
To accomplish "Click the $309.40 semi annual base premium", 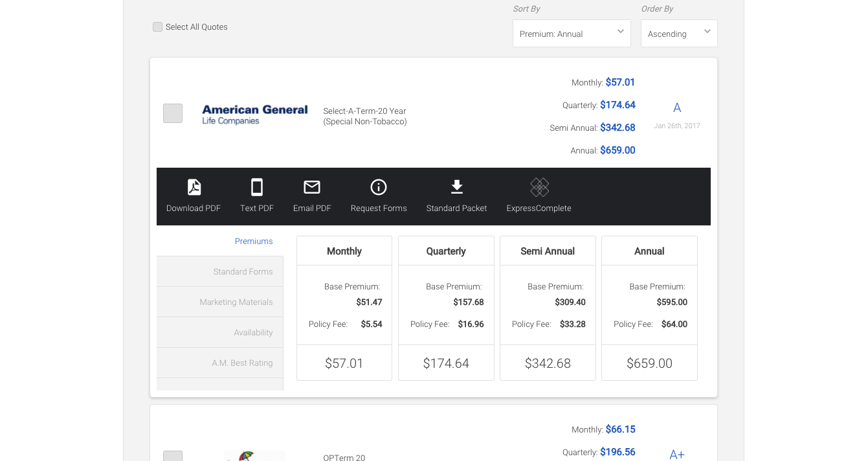I will 570,302.
